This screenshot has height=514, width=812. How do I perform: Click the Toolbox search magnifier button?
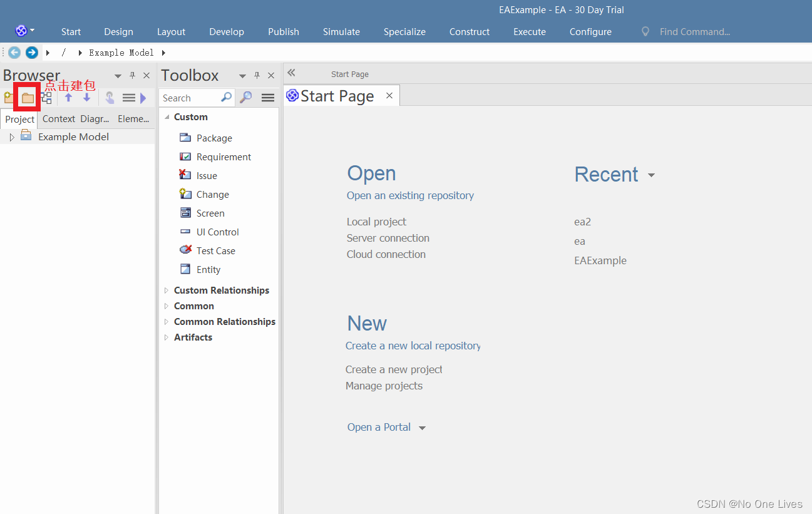point(246,97)
